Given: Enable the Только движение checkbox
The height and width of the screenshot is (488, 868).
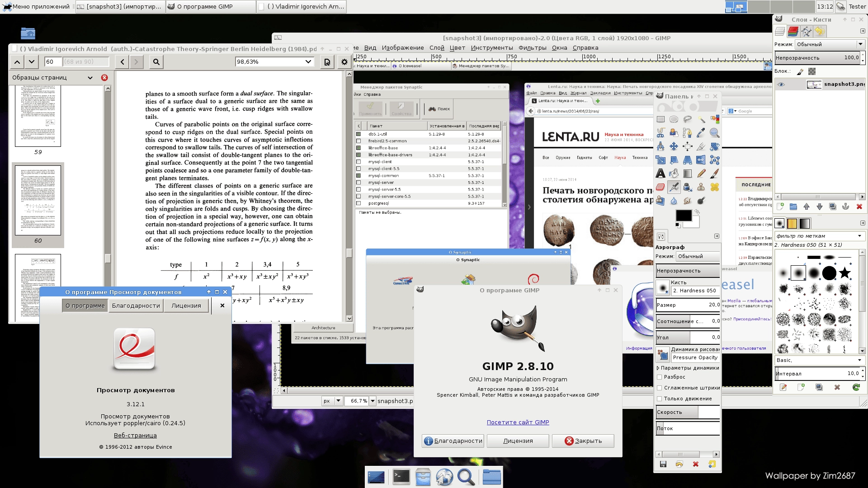Looking at the screenshot, I should (660, 399).
